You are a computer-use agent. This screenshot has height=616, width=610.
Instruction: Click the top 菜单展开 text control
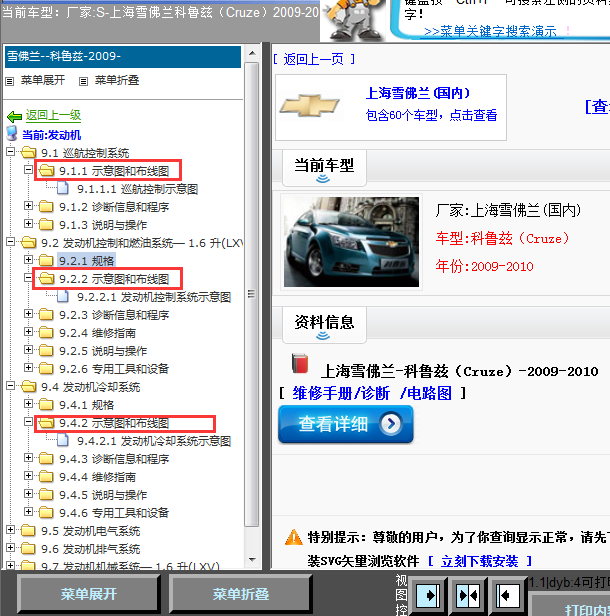coord(42,81)
